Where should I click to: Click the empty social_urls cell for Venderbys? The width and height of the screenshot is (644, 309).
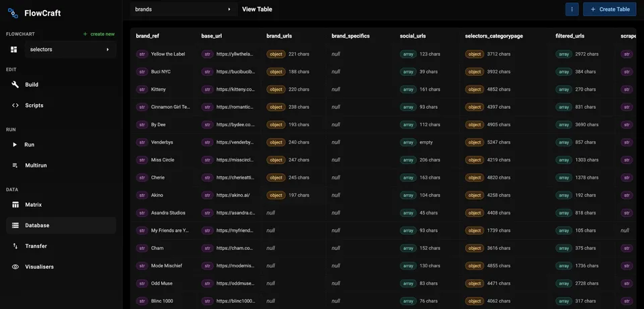[427, 142]
